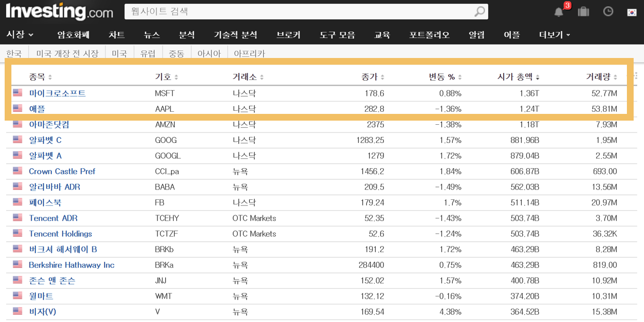Screen dimensions: 644x322
Task: Sort table by 거래소 column
Action: [x=248, y=77]
